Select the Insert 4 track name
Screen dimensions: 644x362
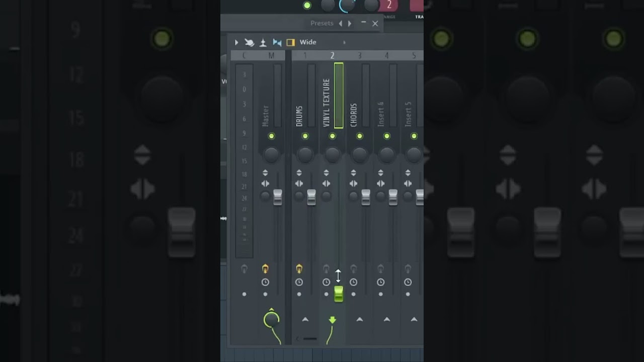[x=381, y=114]
